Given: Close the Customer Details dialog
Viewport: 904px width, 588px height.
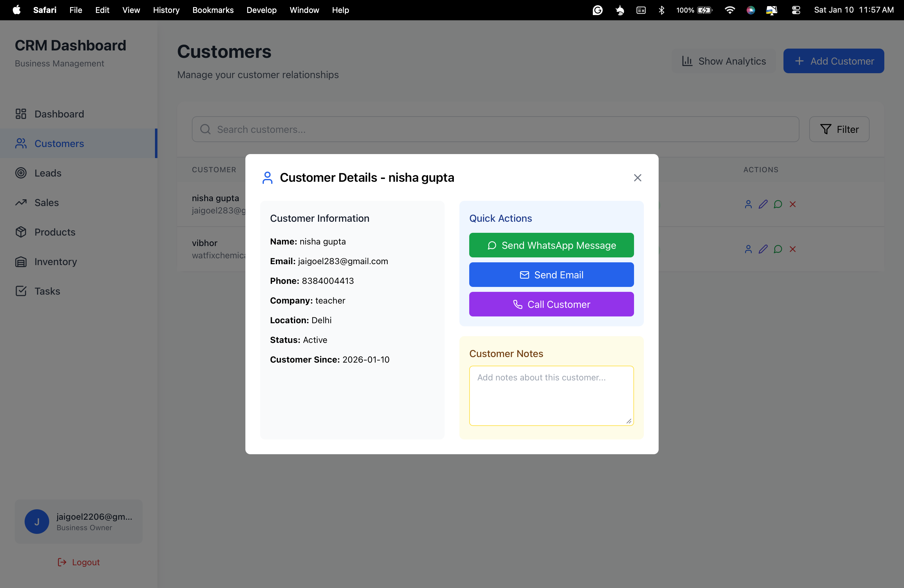Looking at the screenshot, I should (x=637, y=178).
